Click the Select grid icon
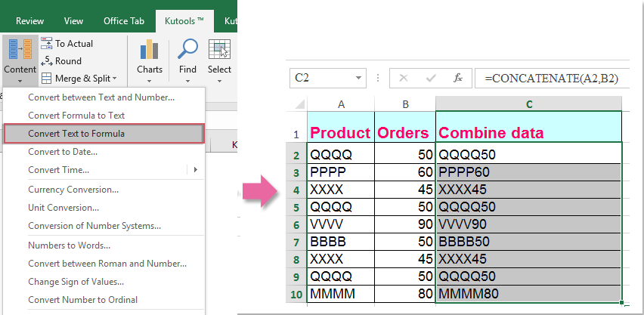The height and width of the screenshot is (315, 644). click(x=219, y=50)
